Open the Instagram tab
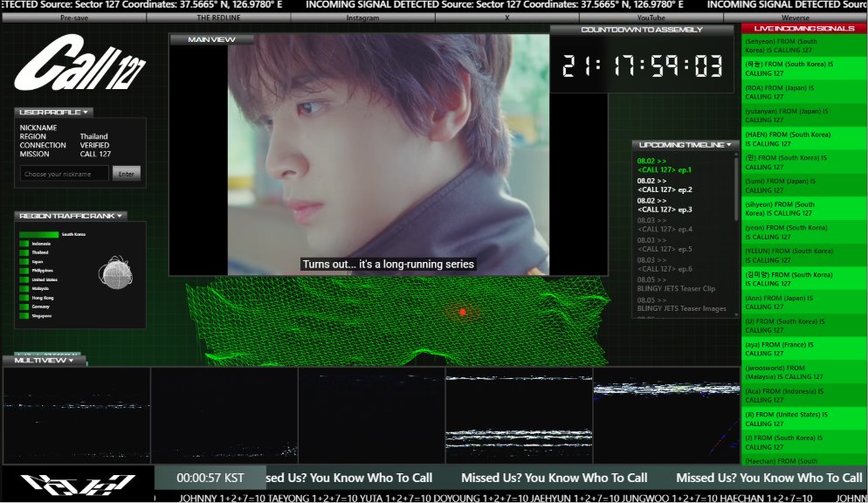 coord(362,17)
